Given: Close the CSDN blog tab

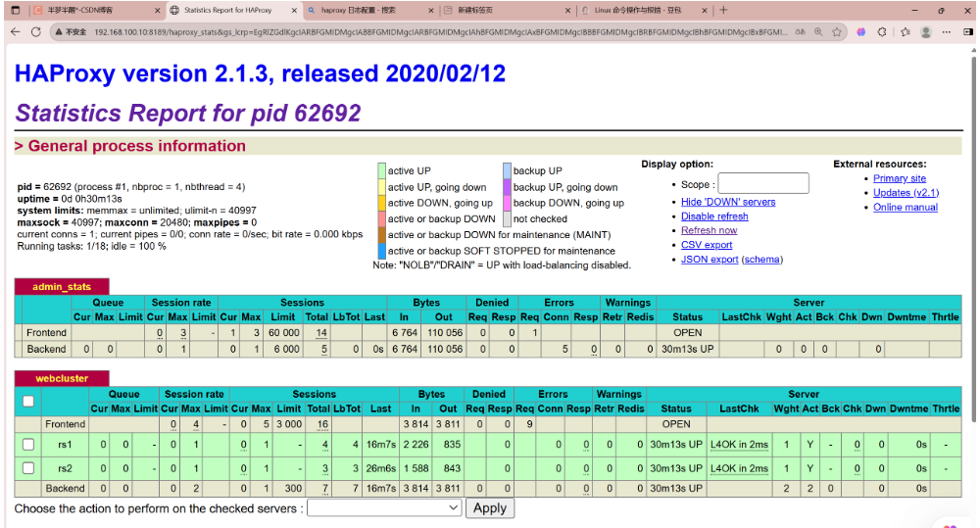Looking at the screenshot, I should [x=157, y=11].
